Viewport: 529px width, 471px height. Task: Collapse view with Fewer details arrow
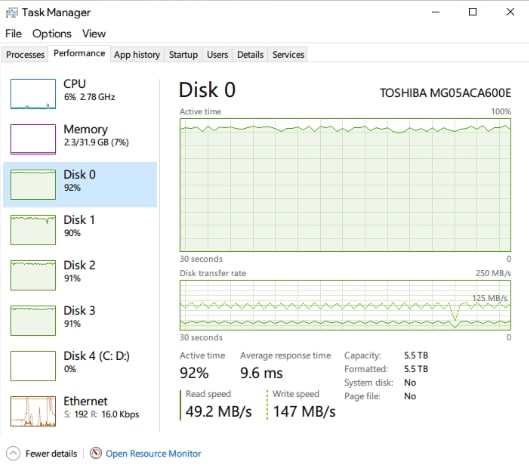point(13,453)
